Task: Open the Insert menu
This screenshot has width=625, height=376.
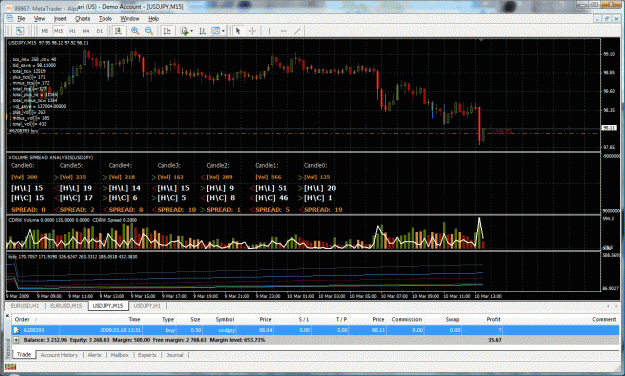Action: pos(60,19)
